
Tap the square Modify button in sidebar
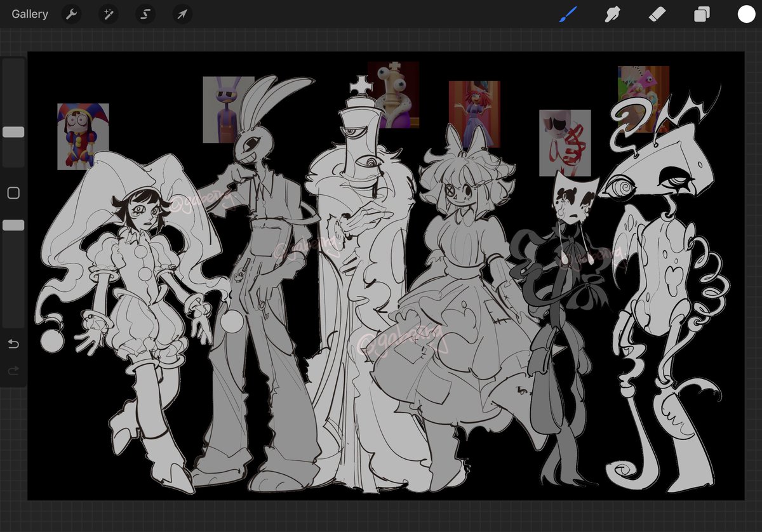13,193
